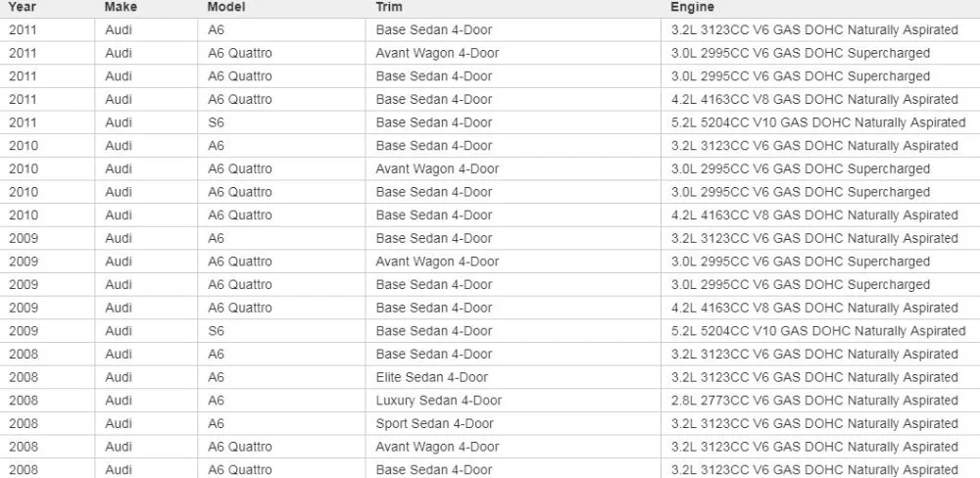This screenshot has height=478, width=980.
Task: Select the 2011 5.2L 5204CC V10 engine cell
Action: coord(820,122)
